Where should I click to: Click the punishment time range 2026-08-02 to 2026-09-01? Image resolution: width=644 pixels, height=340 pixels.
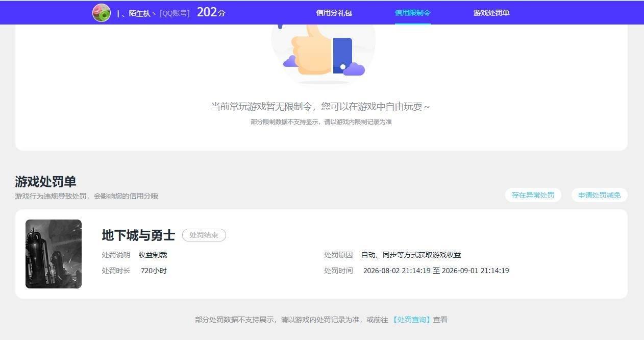tap(436, 271)
